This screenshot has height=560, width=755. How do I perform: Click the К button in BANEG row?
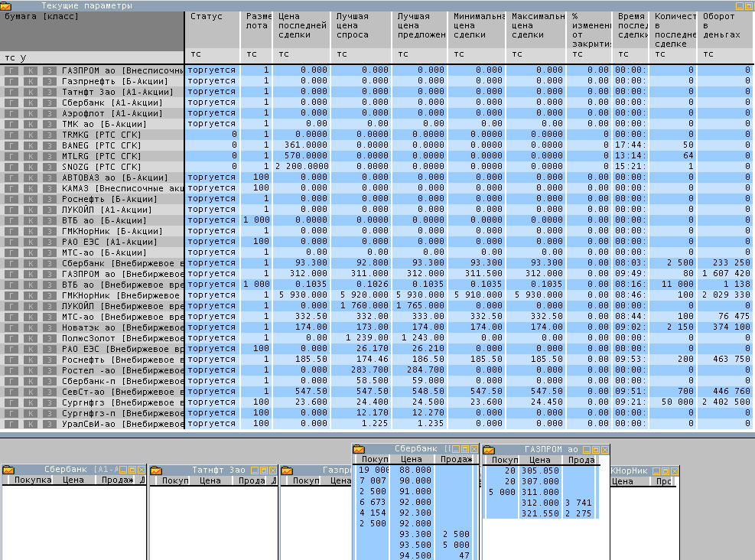31,145
